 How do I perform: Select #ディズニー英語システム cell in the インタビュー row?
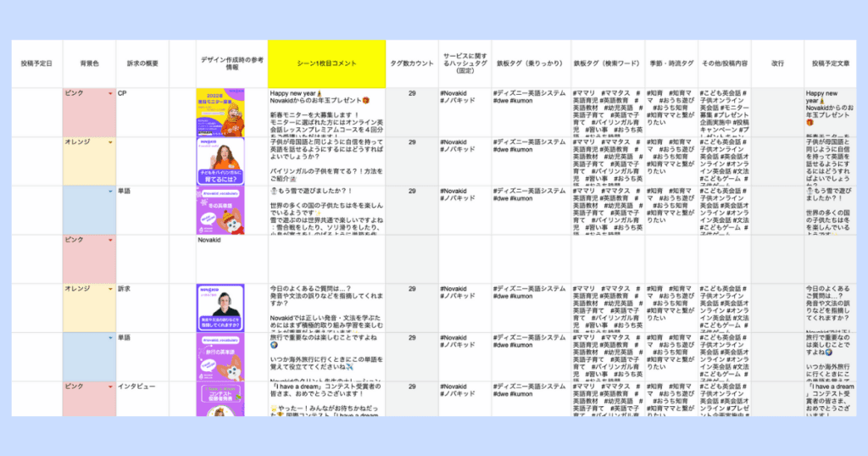click(531, 399)
